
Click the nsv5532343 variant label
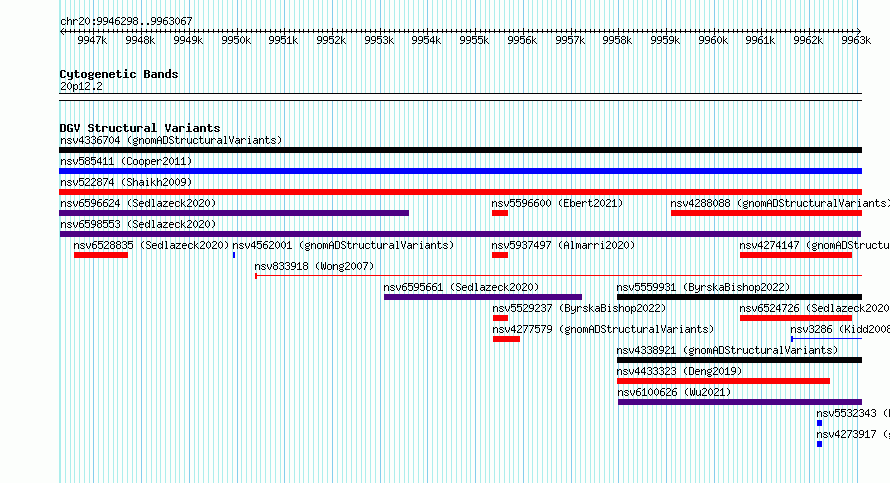click(853, 413)
